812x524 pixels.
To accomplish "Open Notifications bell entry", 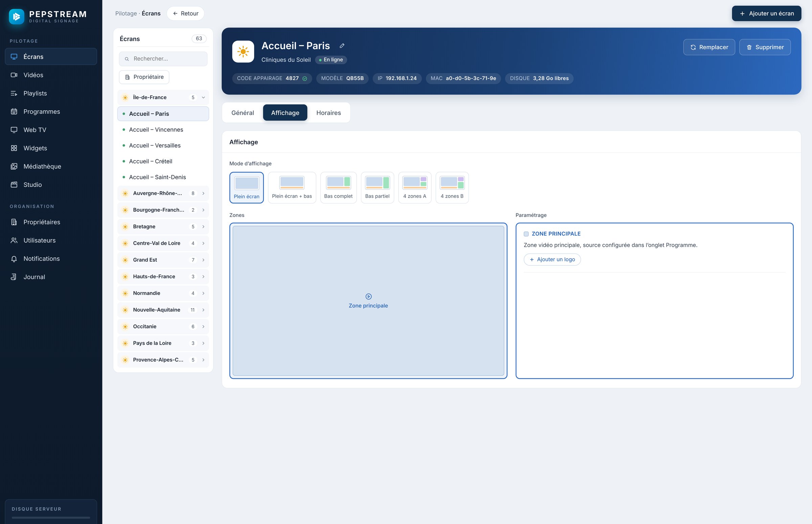I will point(51,259).
